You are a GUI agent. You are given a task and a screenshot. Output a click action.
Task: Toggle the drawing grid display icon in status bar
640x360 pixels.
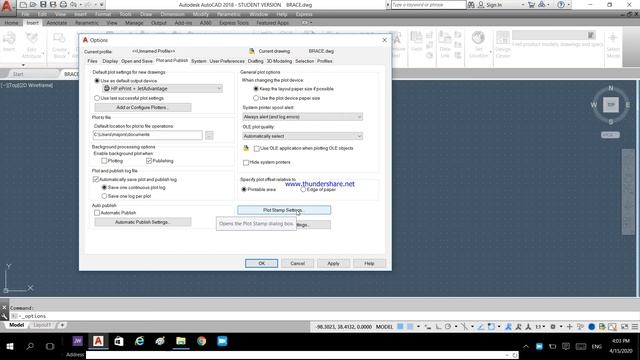click(400, 327)
